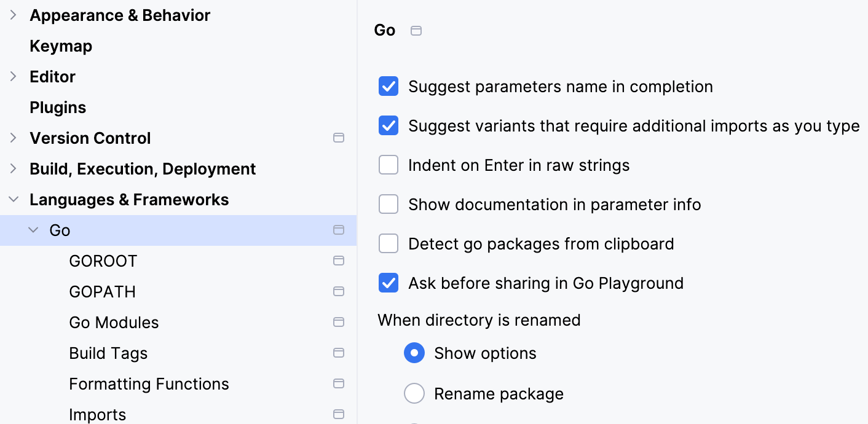The width and height of the screenshot is (868, 424).
Task: Click the settings icon next to the Go tree item
Action: coord(339,230)
